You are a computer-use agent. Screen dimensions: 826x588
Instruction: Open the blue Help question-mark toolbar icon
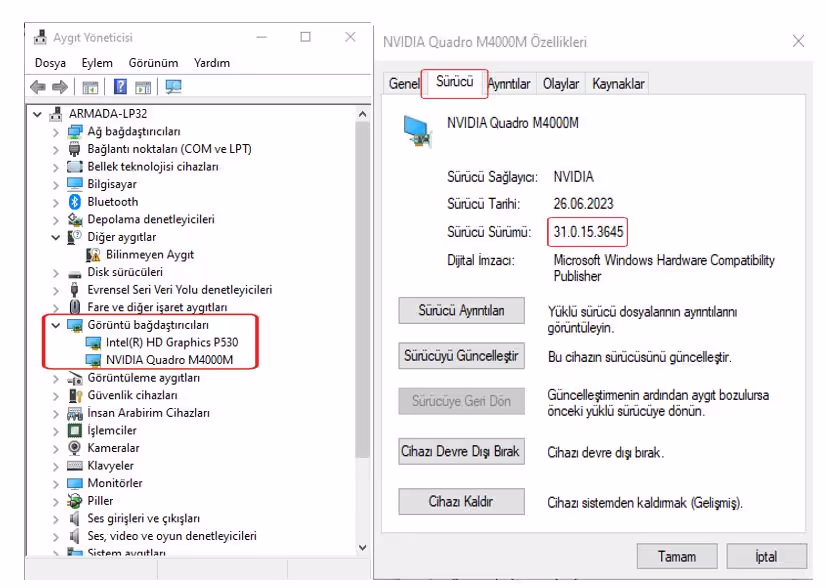tap(120, 86)
